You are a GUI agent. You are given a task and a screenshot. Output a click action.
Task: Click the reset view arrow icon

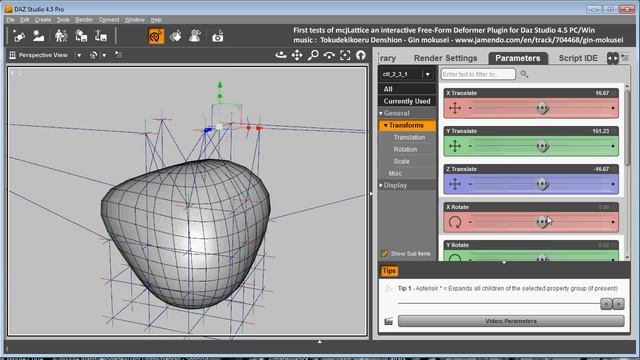361,55
